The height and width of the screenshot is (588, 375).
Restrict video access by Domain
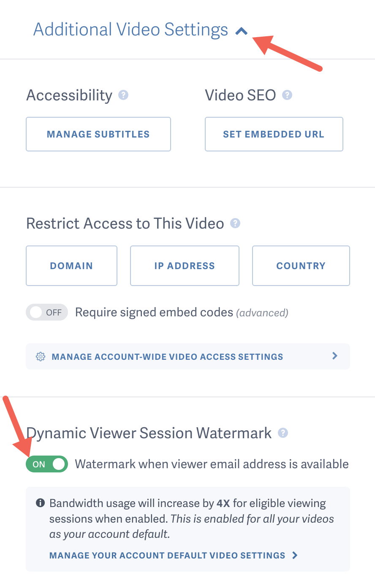click(x=71, y=265)
